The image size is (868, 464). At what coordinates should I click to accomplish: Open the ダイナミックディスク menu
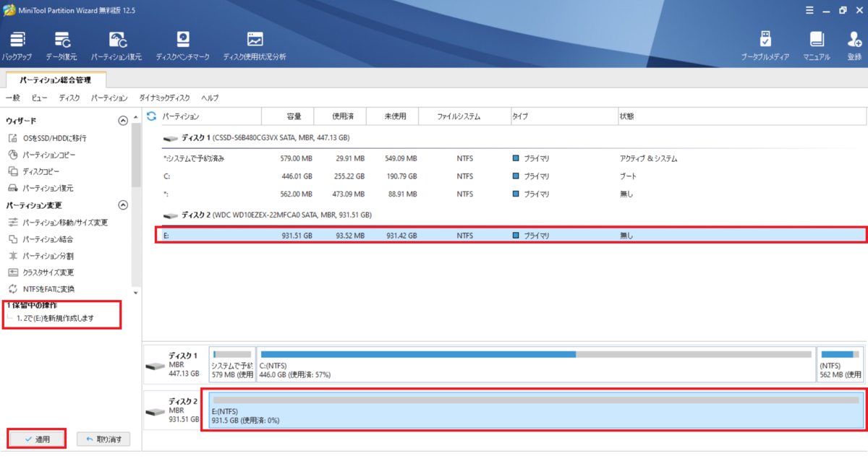164,98
